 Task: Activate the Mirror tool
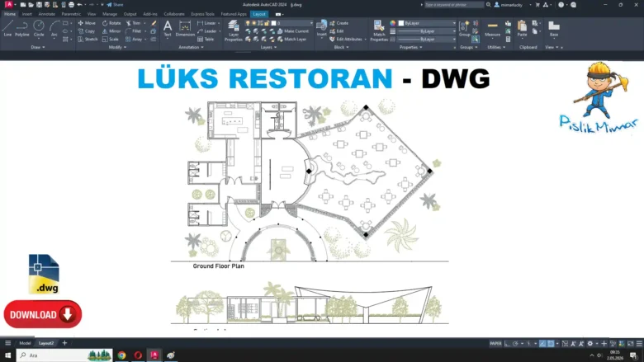pyautogui.click(x=111, y=31)
